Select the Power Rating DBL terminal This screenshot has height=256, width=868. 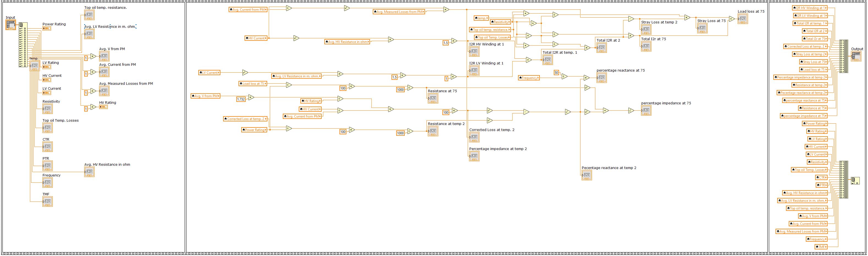tap(46, 29)
